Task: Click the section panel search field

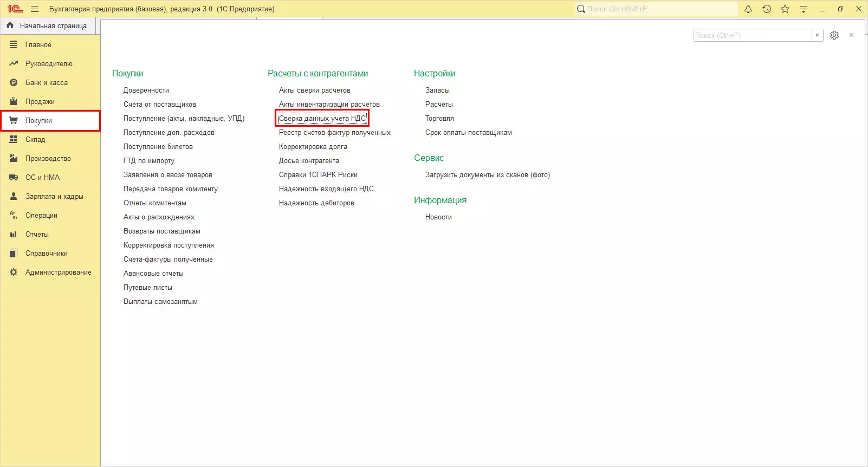Action: [753, 35]
